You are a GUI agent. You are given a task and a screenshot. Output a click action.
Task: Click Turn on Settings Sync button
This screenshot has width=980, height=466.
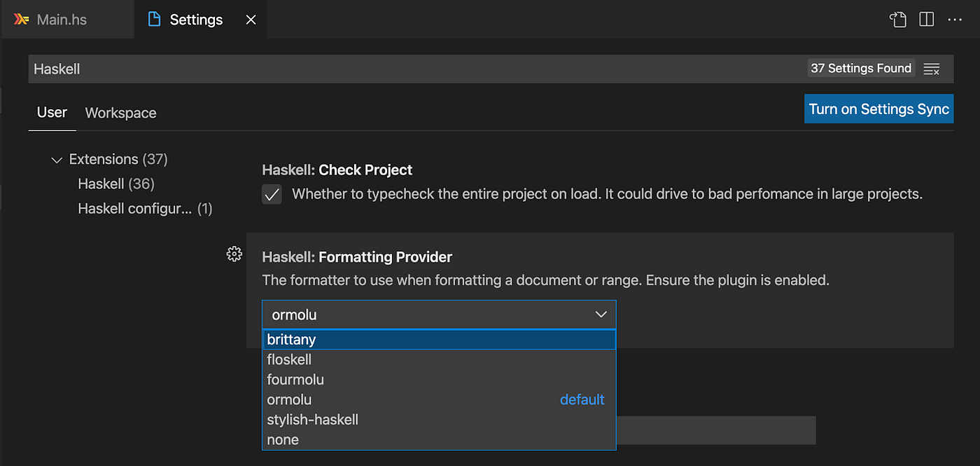pos(878,109)
